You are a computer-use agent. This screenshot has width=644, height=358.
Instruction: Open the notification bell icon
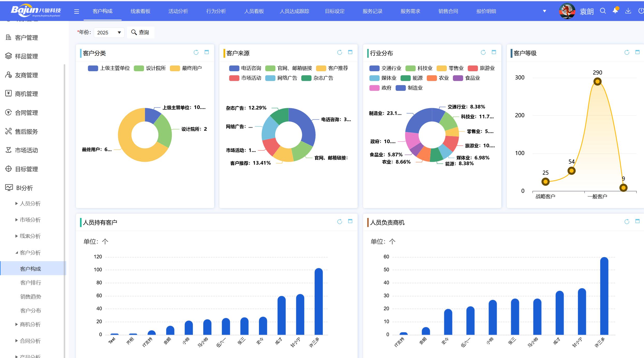pyautogui.click(x=616, y=11)
